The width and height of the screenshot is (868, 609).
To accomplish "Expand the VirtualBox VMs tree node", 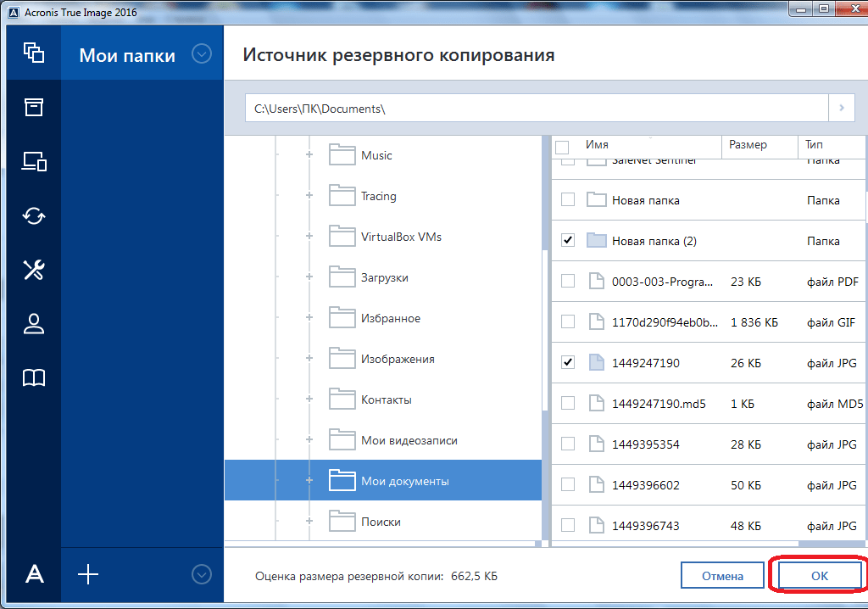I will [x=309, y=237].
